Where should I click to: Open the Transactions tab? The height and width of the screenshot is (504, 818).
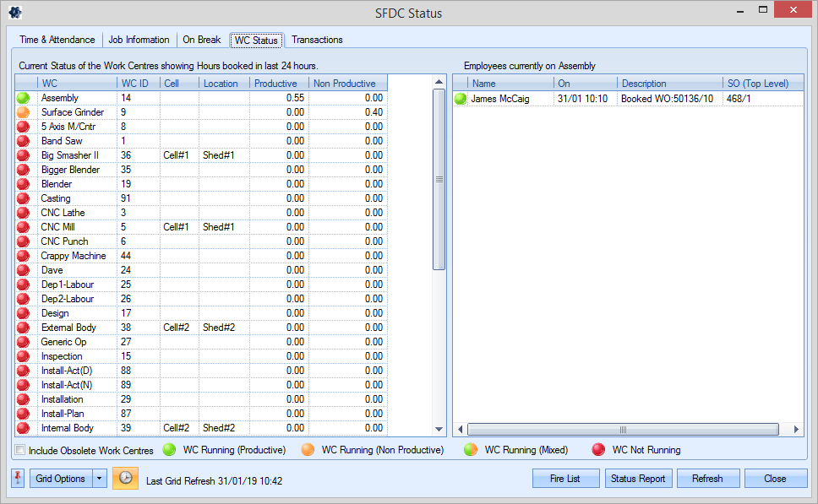(x=317, y=40)
